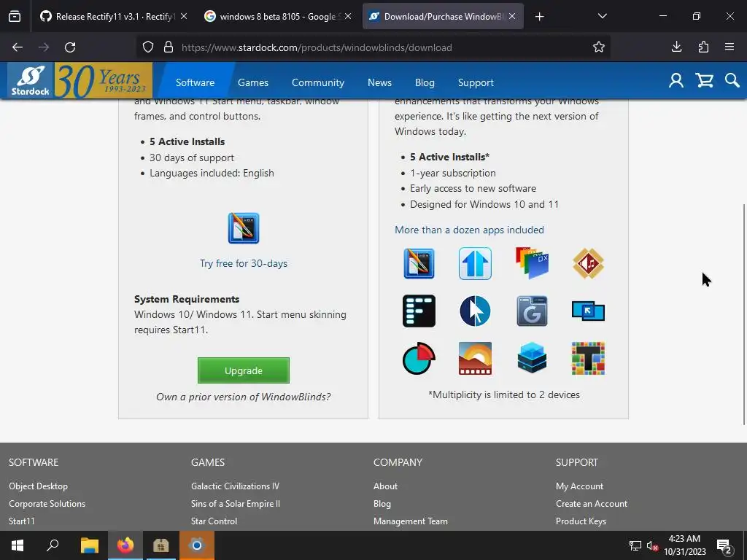The width and height of the screenshot is (747, 560).
Task: Select the round cursor pointer app icon
Action: [475, 311]
